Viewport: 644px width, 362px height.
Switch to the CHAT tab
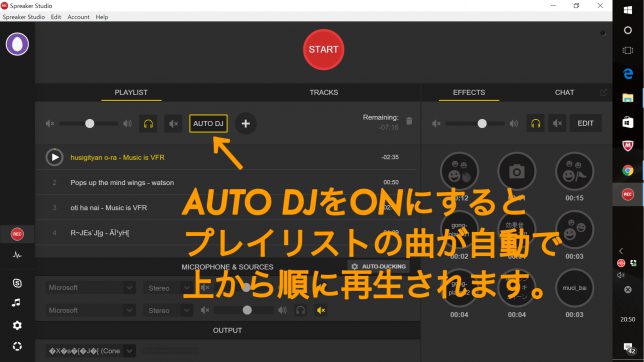(x=564, y=92)
